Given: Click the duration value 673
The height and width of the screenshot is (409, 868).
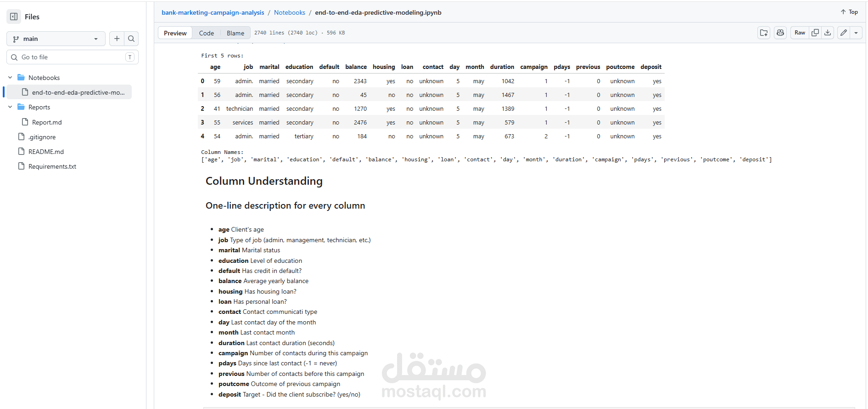Looking at the screenshot, I should click(510, 136).
